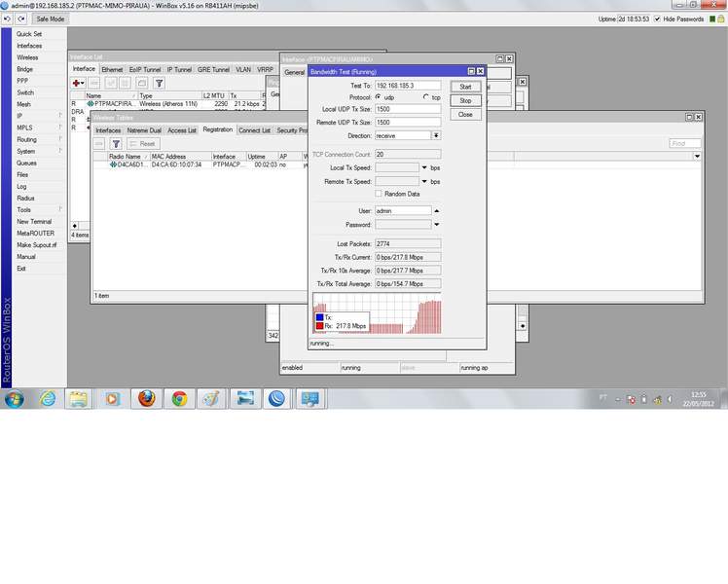The width and height of the screenshot is (728, 584).
Task: Open Make Supout.rif from sidebar
Action: pyautogui.click(x=36, y=245)
